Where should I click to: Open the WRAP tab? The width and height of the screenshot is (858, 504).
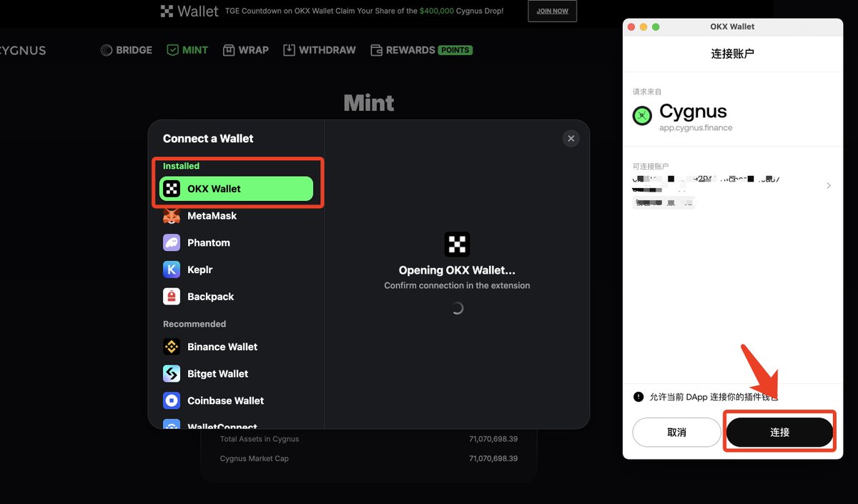pos(246,50)
